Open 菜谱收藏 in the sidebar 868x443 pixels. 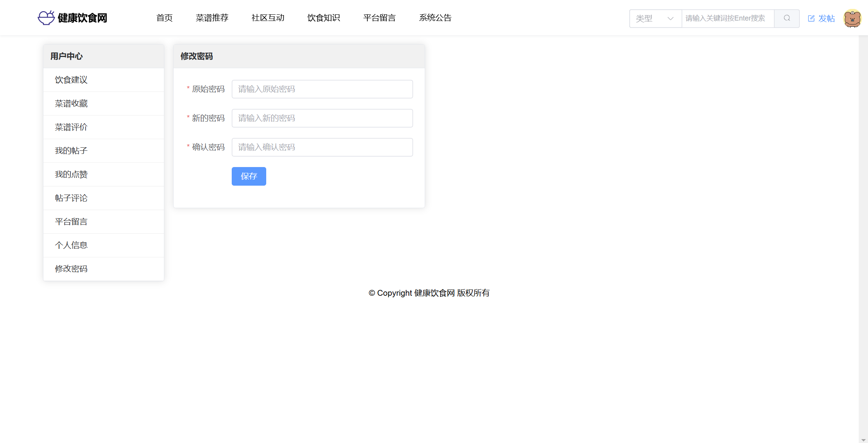71,103
